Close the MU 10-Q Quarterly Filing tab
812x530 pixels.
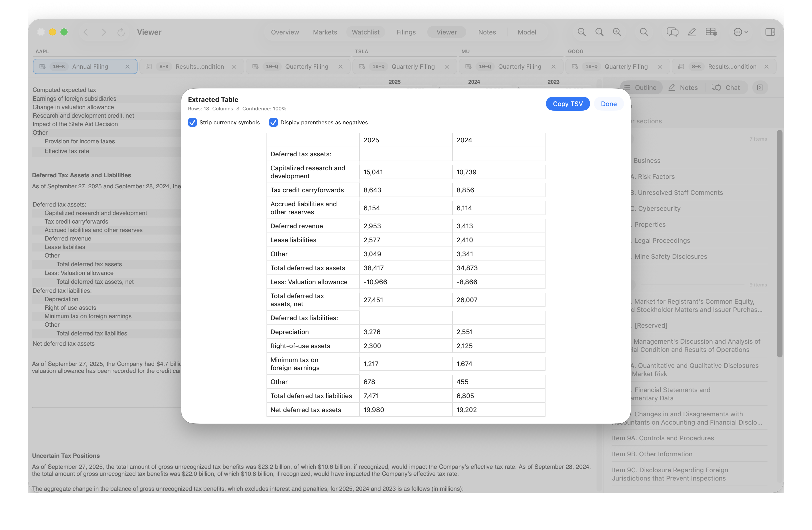point(553,66)
